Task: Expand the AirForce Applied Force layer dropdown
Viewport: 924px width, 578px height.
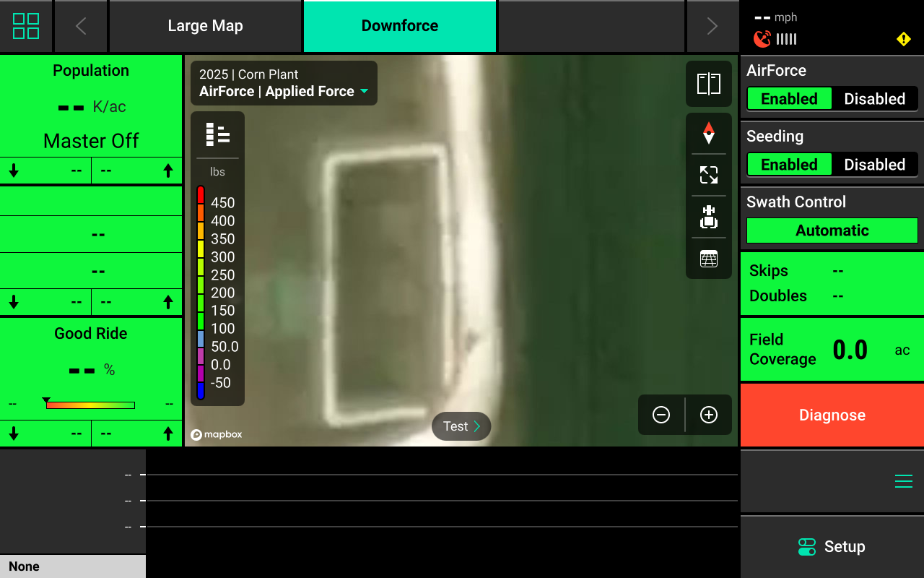Action: pyautogui.click(x=364, y=92)
